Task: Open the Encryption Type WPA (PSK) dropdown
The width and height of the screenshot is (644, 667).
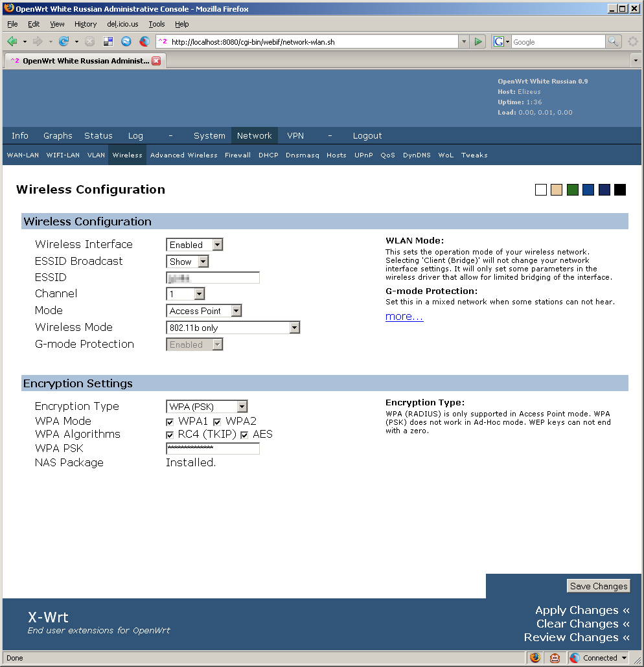Action: pos(207,407)
